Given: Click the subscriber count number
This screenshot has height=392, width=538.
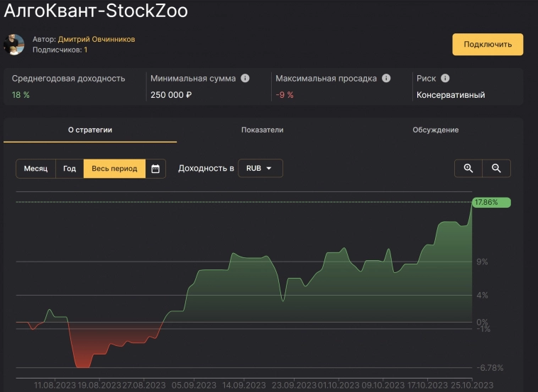Looking at the screenshot, I should [86, 50].
